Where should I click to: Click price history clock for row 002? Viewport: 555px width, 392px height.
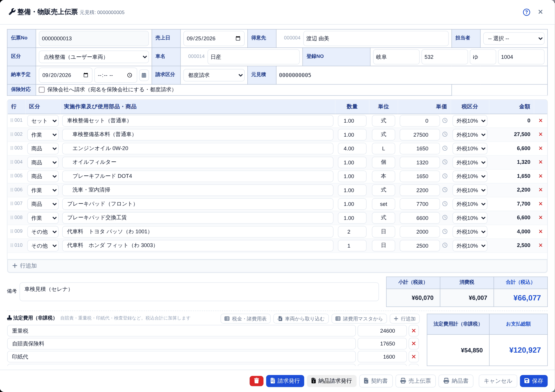tap(445, 134)
